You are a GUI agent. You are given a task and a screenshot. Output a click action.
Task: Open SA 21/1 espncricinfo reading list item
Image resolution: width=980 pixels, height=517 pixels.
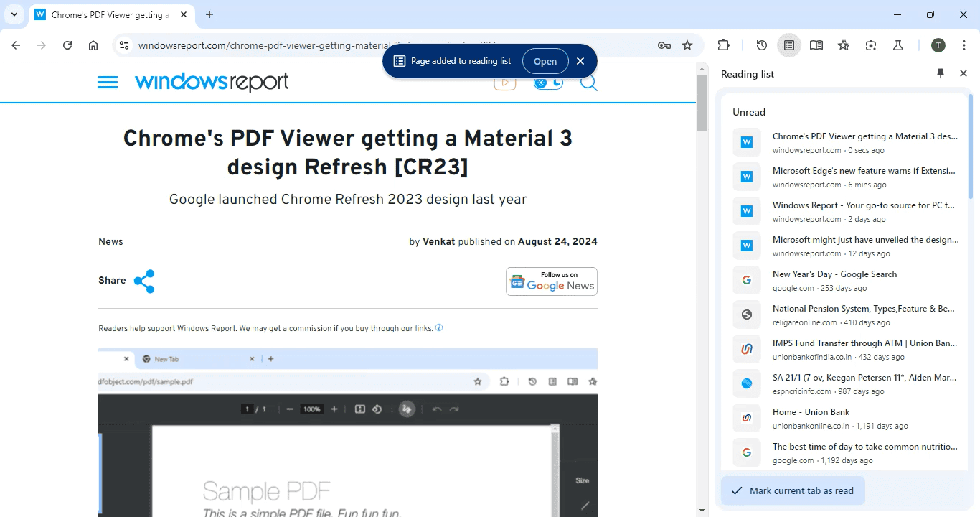(x=844, y=383)
